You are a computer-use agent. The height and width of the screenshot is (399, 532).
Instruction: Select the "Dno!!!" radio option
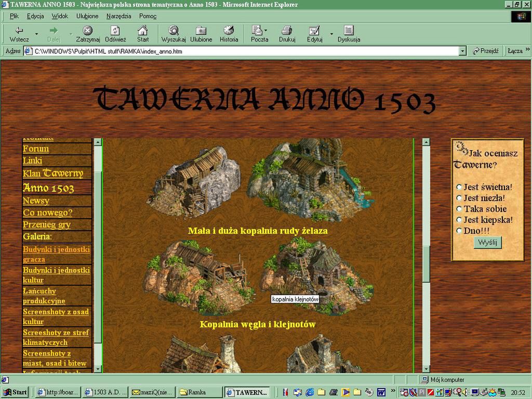point(459,231)
